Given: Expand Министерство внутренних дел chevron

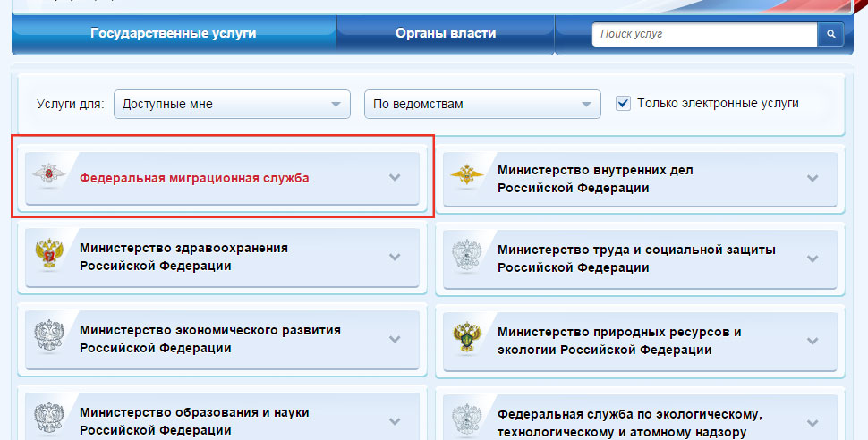Looking at the screenshot, I should coord(813,178).
